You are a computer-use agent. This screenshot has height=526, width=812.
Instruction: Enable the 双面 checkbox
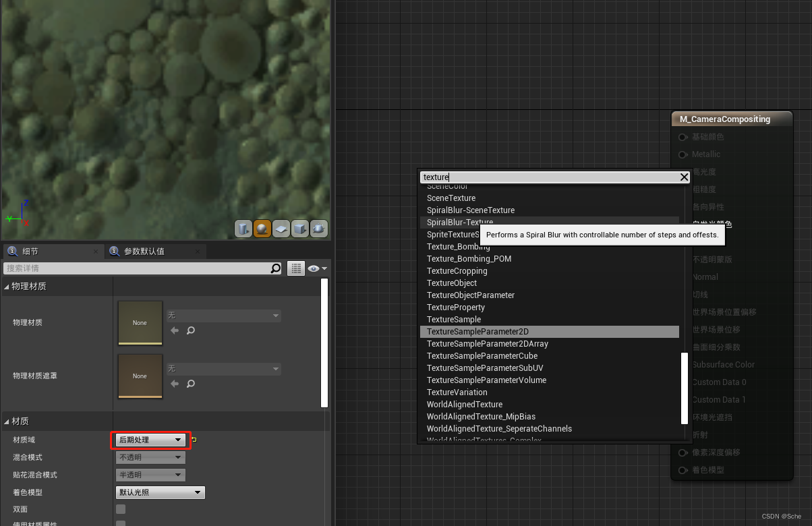click(x=120, y=509)
